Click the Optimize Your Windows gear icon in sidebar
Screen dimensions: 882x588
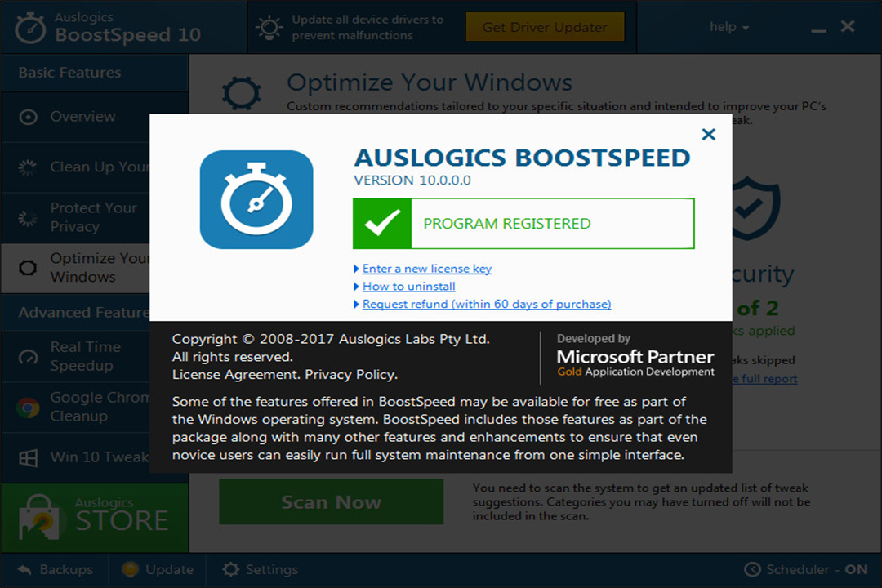28,268
